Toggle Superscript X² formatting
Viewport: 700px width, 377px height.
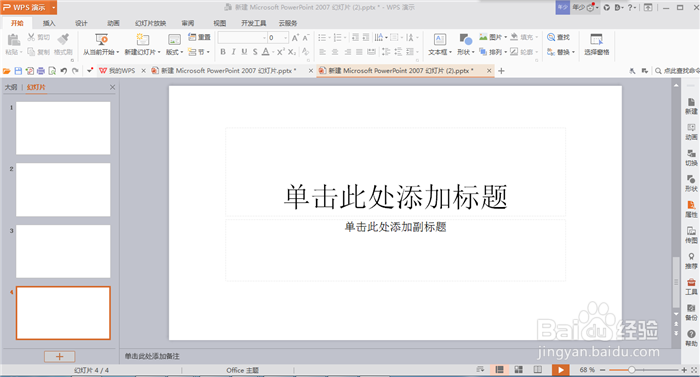click(280, 52)
